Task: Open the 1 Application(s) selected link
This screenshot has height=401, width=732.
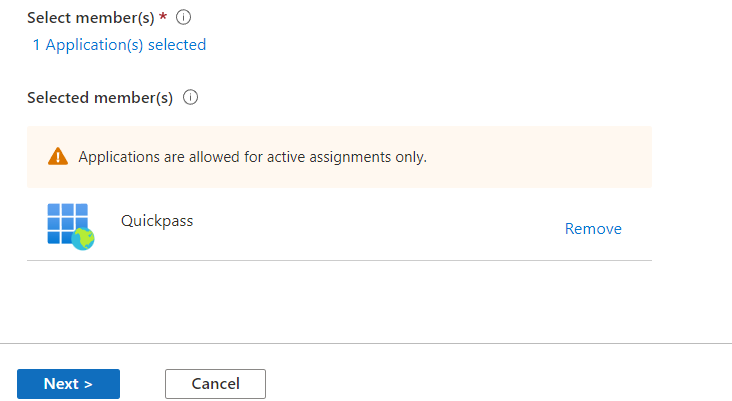Action: point(119,45)
